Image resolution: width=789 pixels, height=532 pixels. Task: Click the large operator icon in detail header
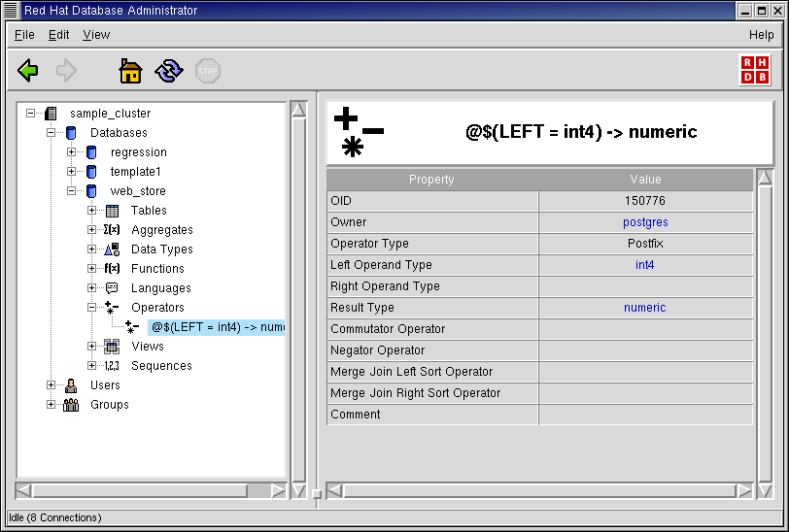(359, 132)
